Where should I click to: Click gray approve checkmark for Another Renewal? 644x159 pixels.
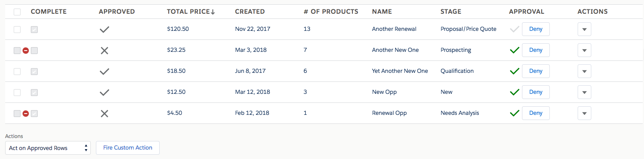pyautogui.click(x=514, y=29)
